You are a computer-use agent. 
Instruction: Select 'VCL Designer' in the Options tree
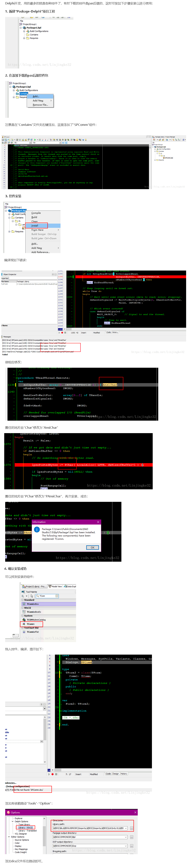click(x=21, y=834)
